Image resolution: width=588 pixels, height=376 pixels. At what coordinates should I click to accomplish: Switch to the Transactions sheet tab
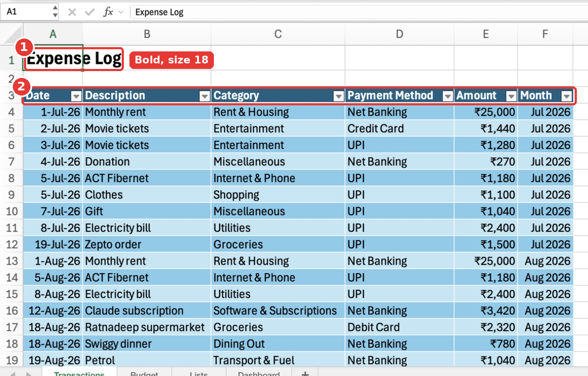coord(79,372)
